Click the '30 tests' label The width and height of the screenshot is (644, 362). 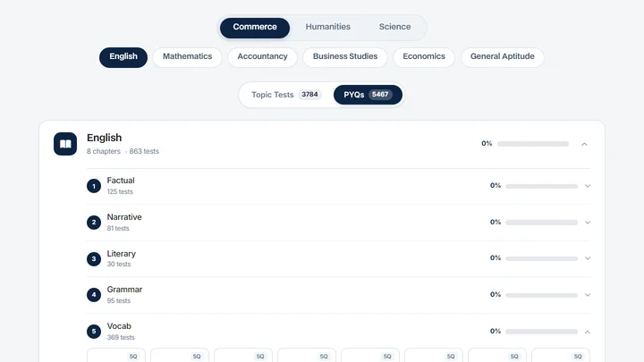119,265
